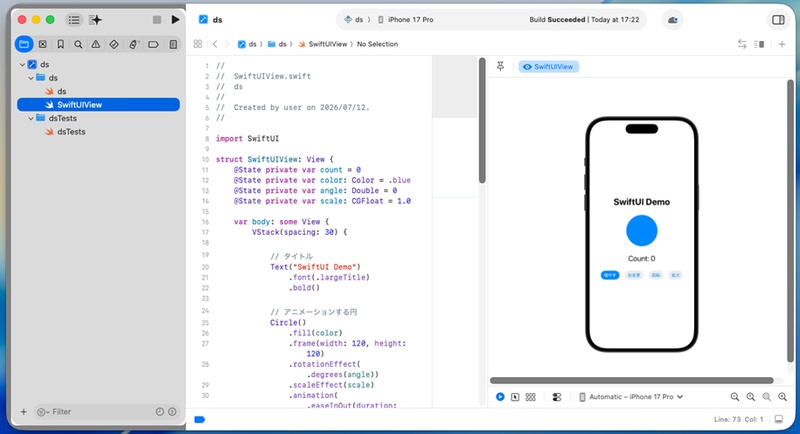The image size is (800, 434).
Task: Toggle the debug area panel button
Action: pyautogui.click(x=779, y=419)
